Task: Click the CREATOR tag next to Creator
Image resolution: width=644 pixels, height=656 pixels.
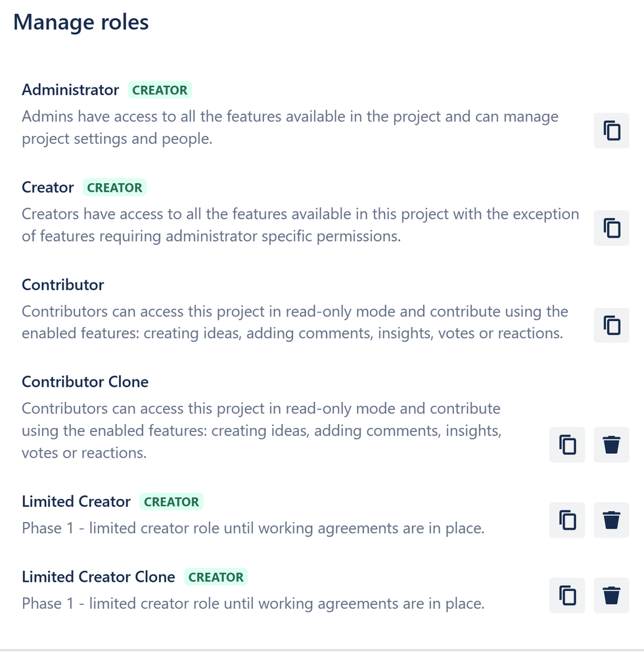Action: coord(115,187)
